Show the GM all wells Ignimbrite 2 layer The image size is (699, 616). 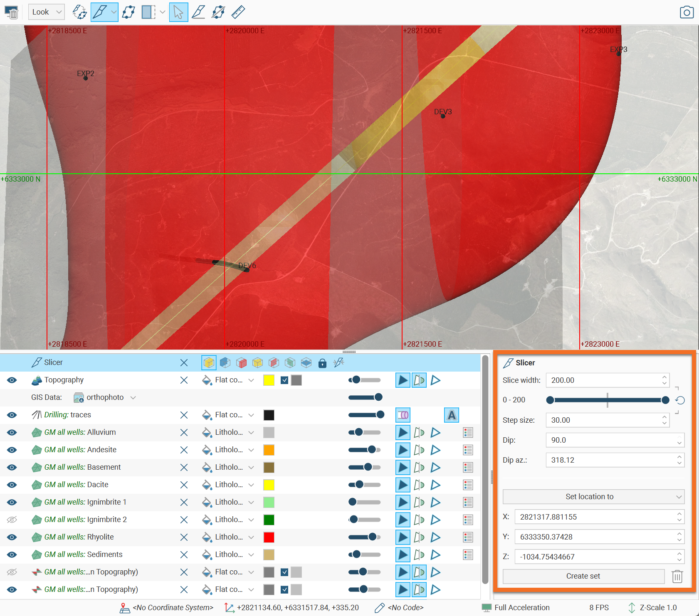tap(12, 520)
